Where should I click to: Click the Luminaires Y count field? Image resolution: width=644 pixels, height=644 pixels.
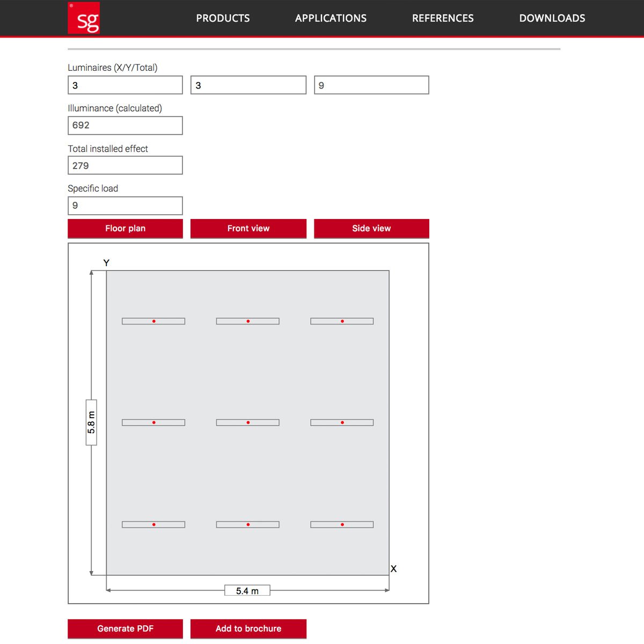(x=248, y=85)
